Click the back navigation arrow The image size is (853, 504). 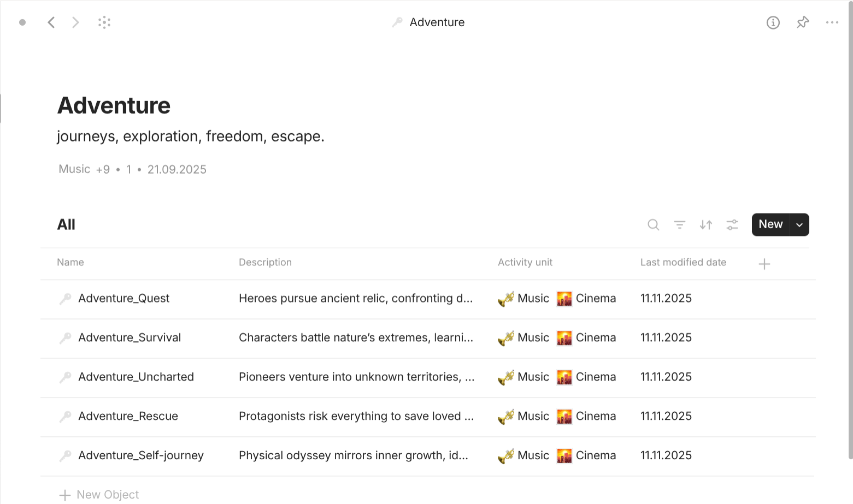click(51, 22)
